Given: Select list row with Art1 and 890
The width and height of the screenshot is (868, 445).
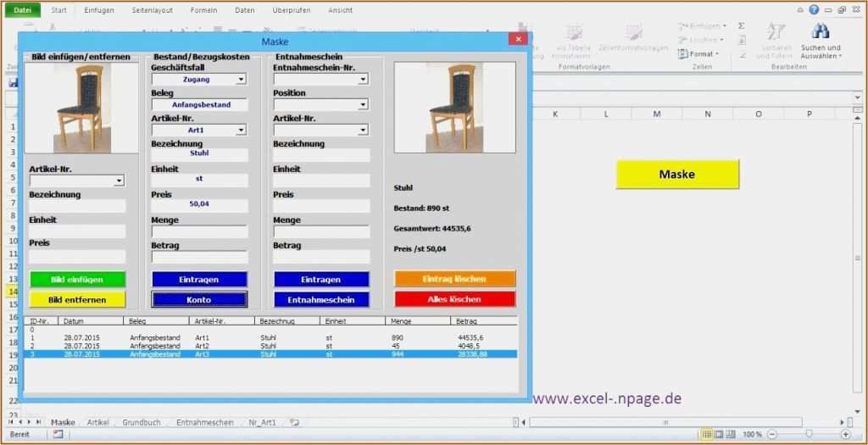Looking at the screenshot, I should (x=270, y=337).
